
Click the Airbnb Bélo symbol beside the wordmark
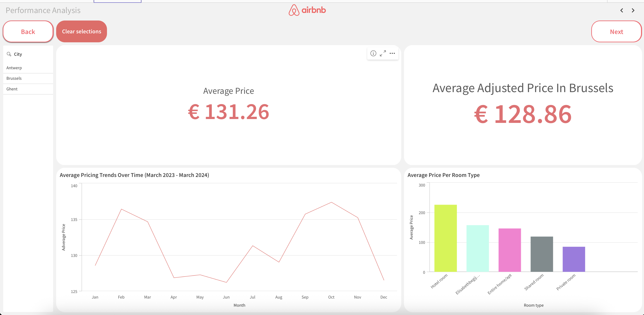point(294,10)
